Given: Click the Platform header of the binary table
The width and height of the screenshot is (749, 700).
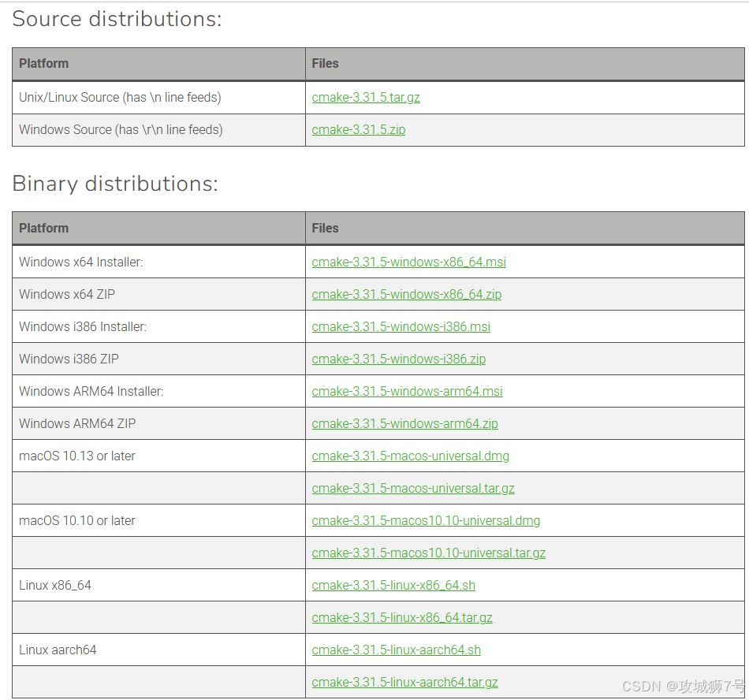Looking at the screenshot, I should (x=158, y=229).
